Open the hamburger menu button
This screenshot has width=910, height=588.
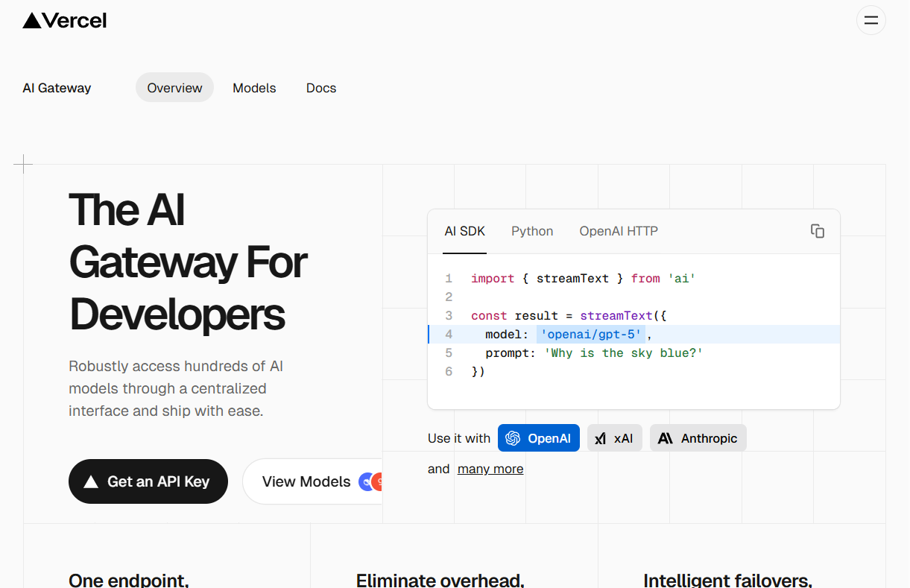(870, 20)
